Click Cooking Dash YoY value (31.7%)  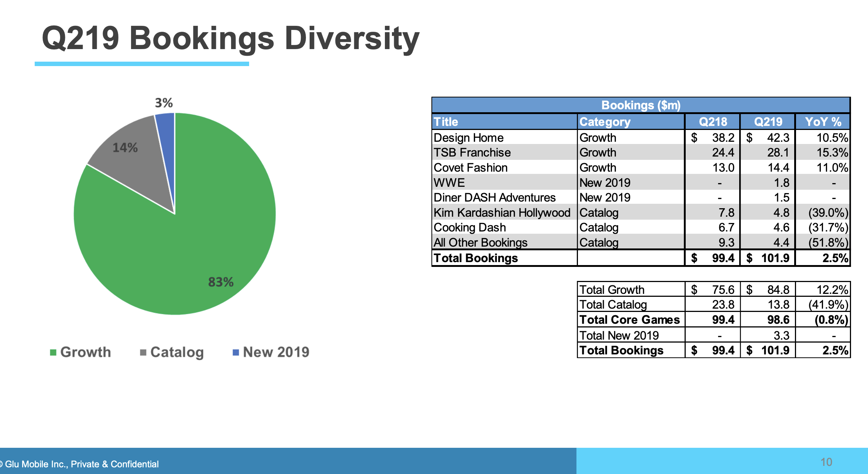click(829, 227)
